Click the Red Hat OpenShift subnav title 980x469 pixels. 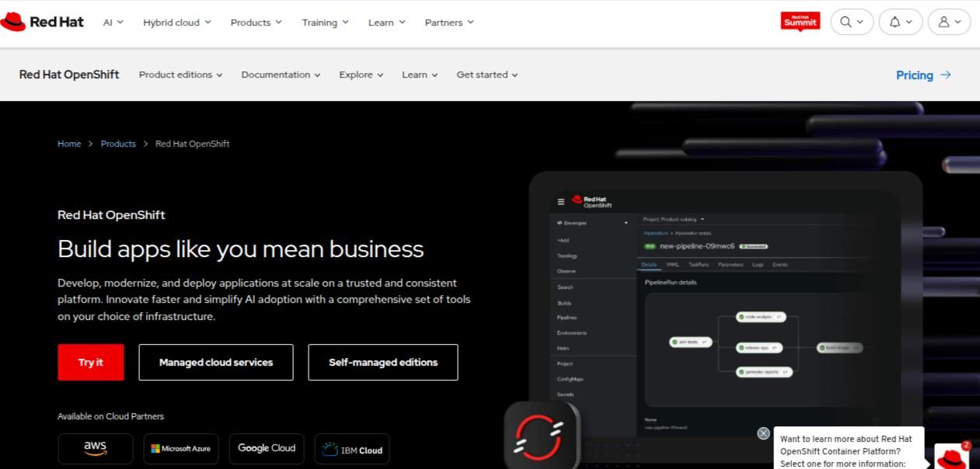point(69,75)
